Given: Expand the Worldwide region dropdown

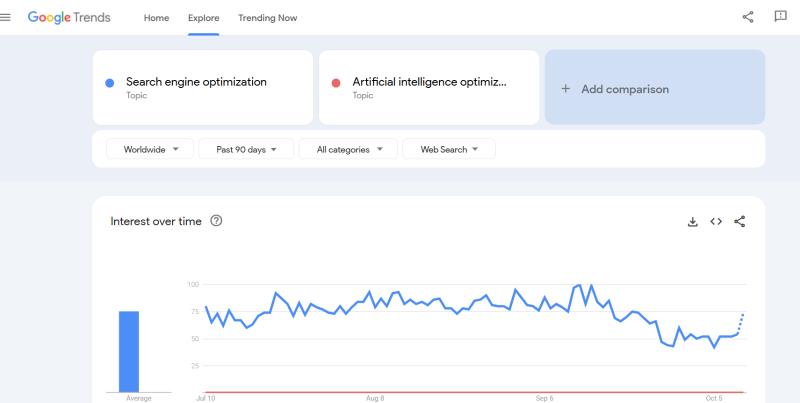Looking at the screenshot, I should (x=151, y=149).
